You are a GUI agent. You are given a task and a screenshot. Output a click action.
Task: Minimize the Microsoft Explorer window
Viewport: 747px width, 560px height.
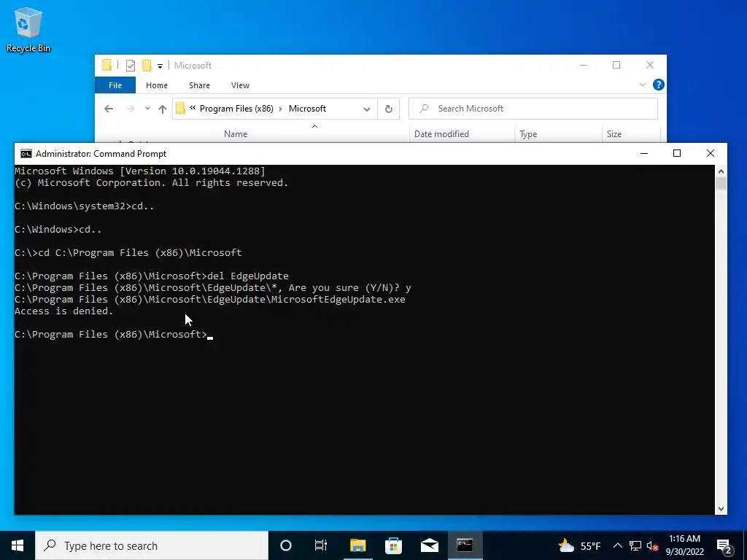pyautogui.click(x=584, y=65)
